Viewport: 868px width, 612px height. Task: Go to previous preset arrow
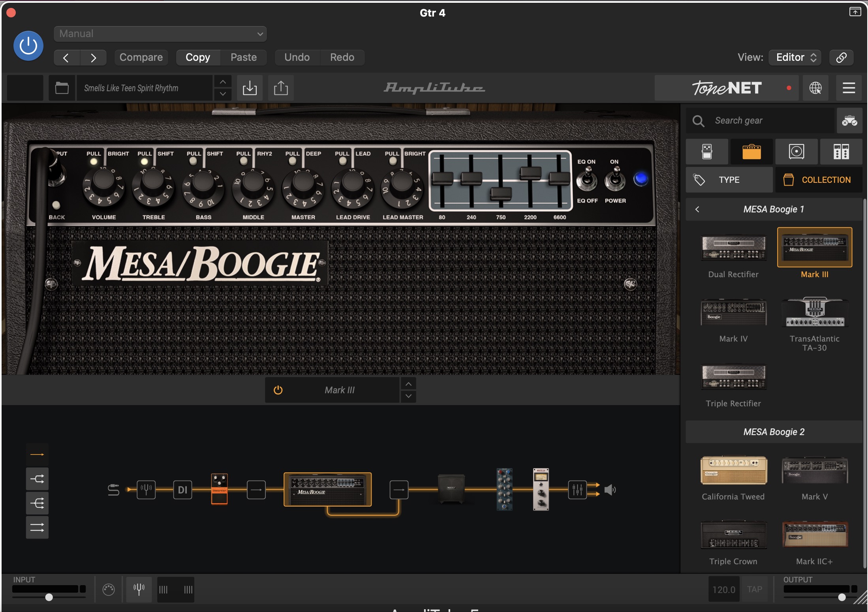tap(66, 58)
